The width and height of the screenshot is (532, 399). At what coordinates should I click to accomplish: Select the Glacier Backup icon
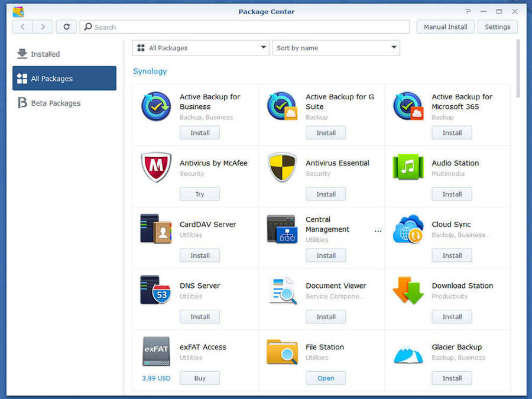pos(408,353)
